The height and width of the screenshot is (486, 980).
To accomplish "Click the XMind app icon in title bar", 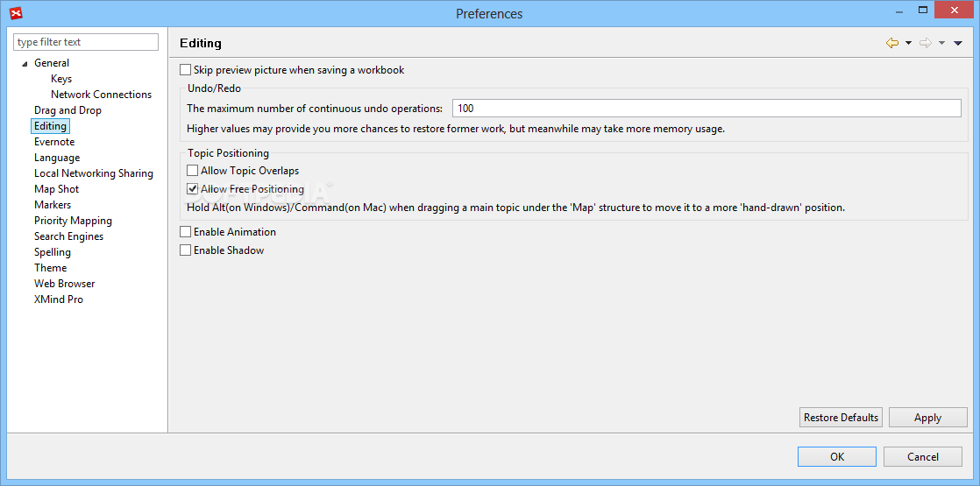I will point(17,12).
